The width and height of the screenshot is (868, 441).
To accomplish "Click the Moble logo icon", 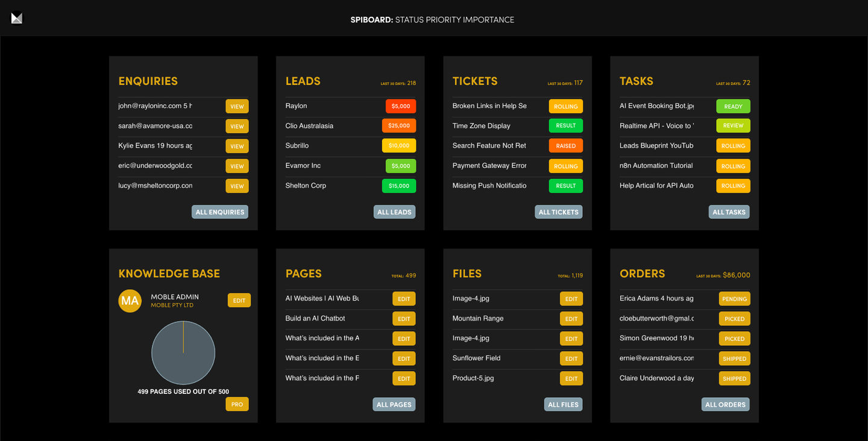I will [17, 19].
